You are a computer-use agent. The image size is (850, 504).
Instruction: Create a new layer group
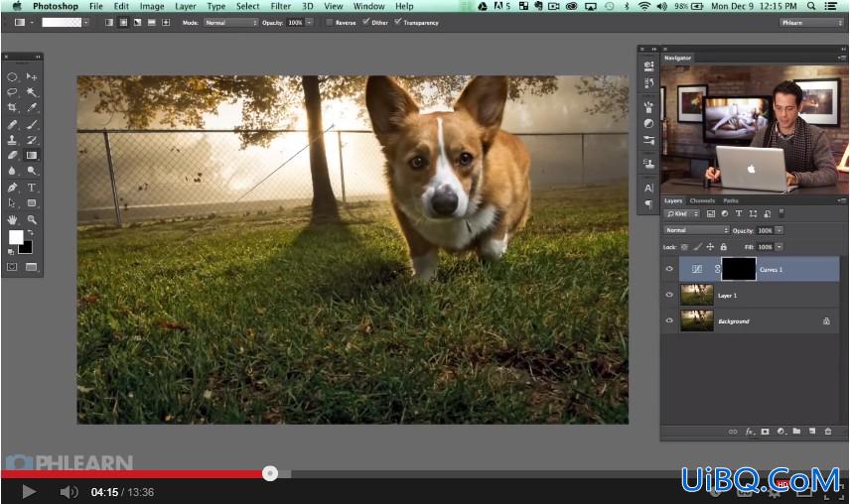click(x=796, y=432)
